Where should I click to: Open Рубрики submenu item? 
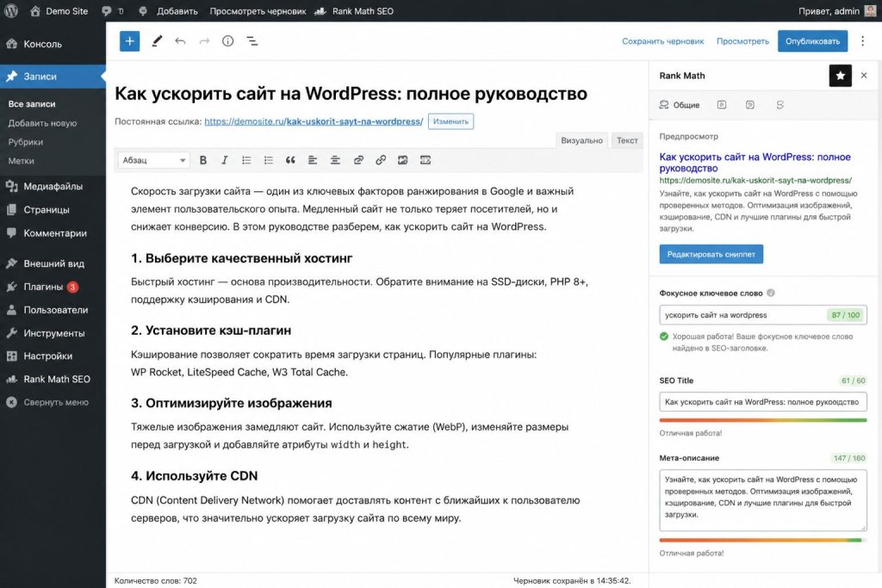coord(25,142)
